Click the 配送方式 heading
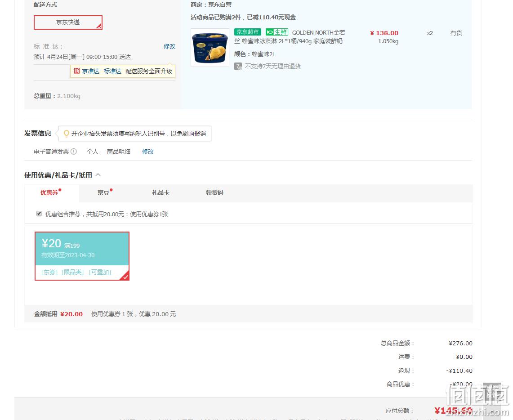Screen dimensions: 513x420 point(45,4)
